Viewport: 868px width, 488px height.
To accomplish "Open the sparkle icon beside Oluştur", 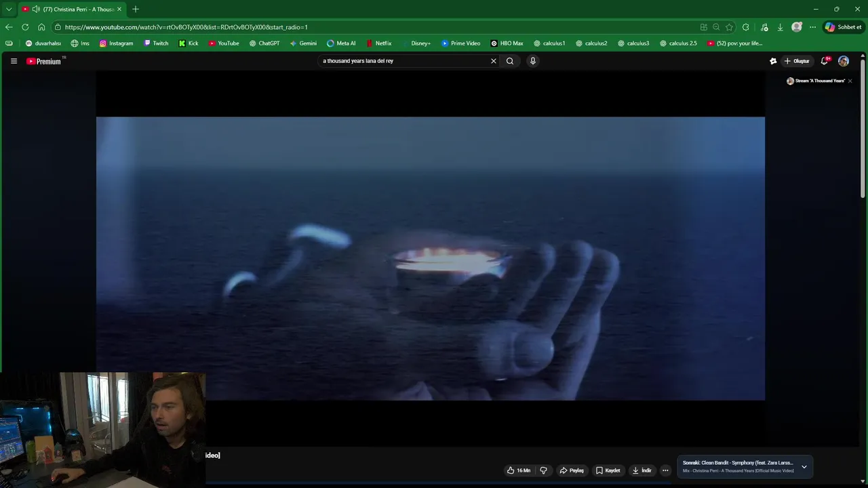I will [773, 61].
